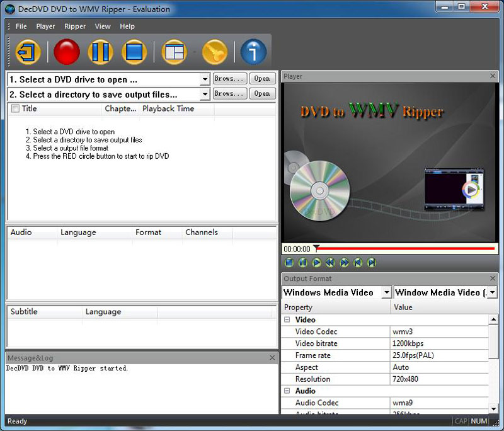Image resolution: width=504 pixels, height=431 pixels.
Task: Select the Video bitrate 1200kbps value
Action: [439, 343]
